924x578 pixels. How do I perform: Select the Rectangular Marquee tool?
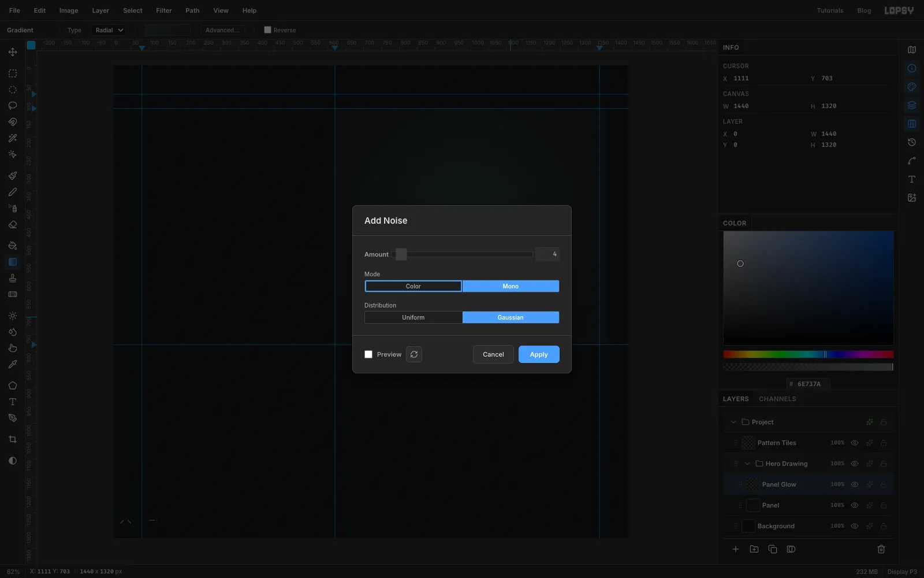coord(12,73)
